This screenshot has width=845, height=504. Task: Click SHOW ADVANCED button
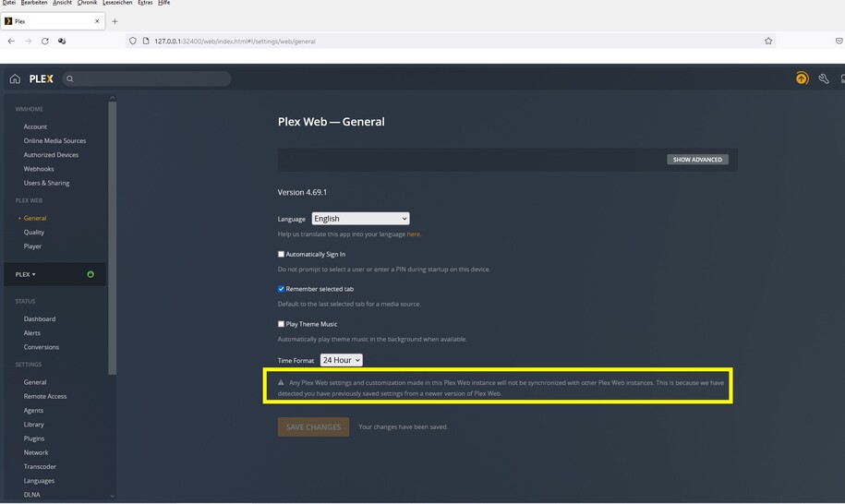click(x=697, y=160)
